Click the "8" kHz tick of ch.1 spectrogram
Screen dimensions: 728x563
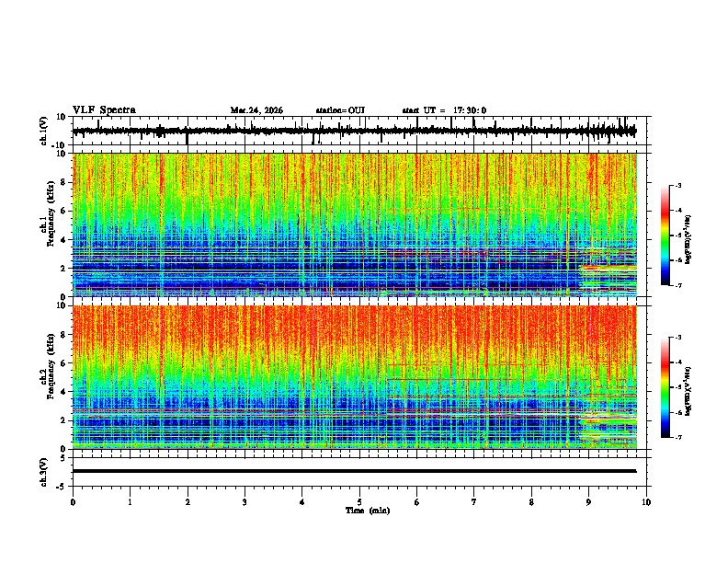64,182
